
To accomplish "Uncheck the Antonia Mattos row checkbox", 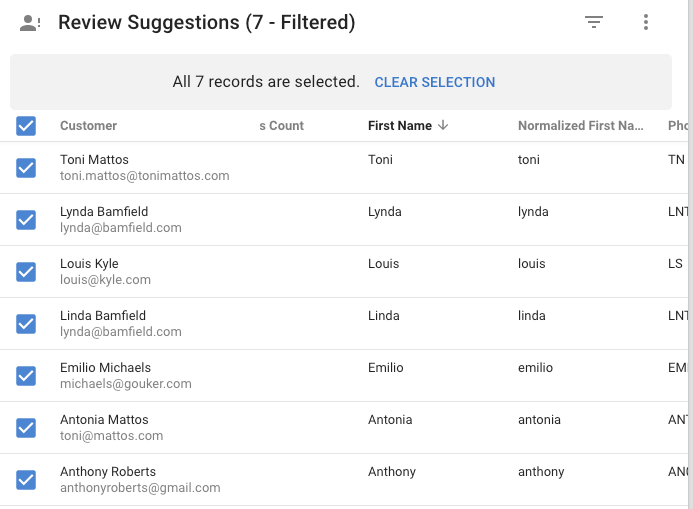I will point(26,428).
